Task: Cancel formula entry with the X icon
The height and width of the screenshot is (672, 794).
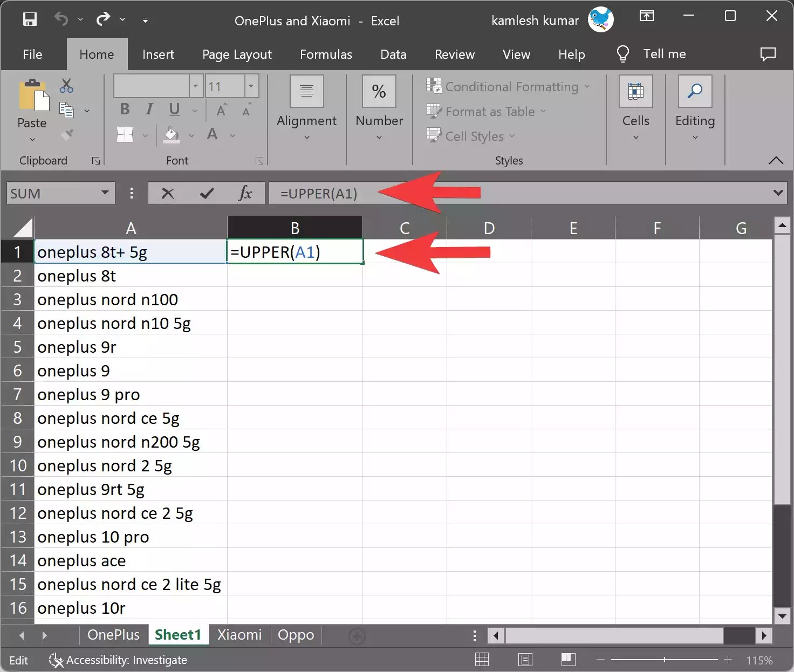Action: pos(168,193)
